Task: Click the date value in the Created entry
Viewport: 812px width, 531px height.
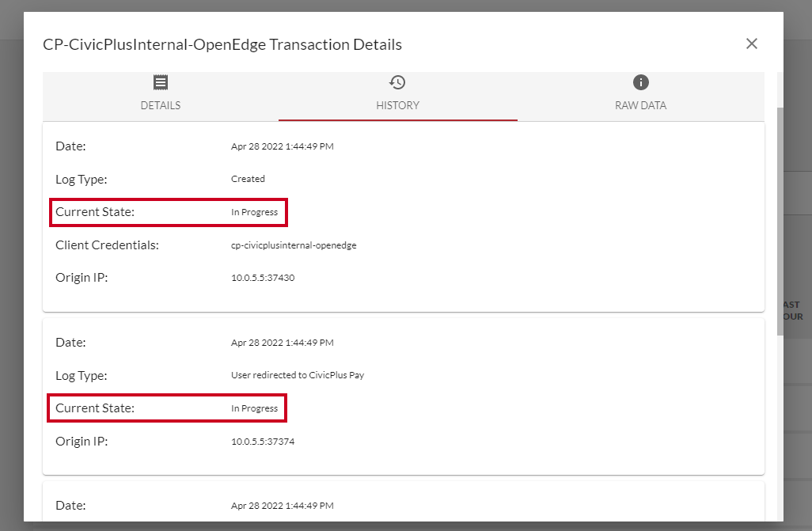Action: coord(283,146)
